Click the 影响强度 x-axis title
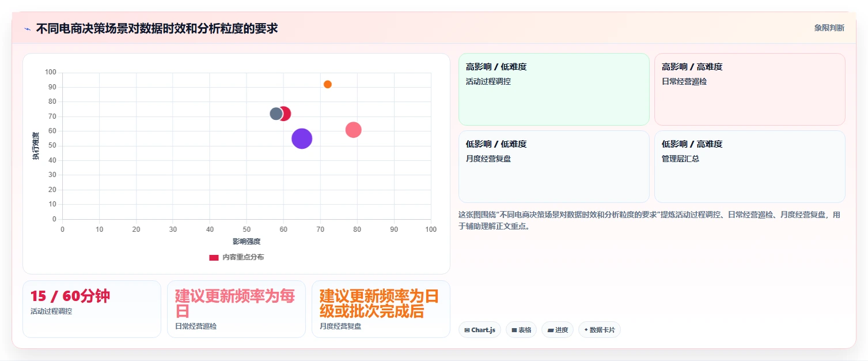 (247, 242)
